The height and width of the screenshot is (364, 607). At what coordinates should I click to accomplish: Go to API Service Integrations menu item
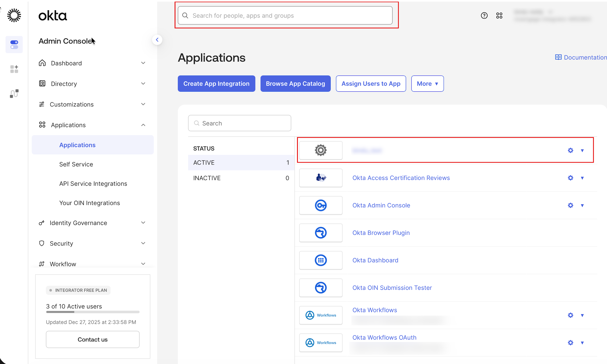pos(93,184)
